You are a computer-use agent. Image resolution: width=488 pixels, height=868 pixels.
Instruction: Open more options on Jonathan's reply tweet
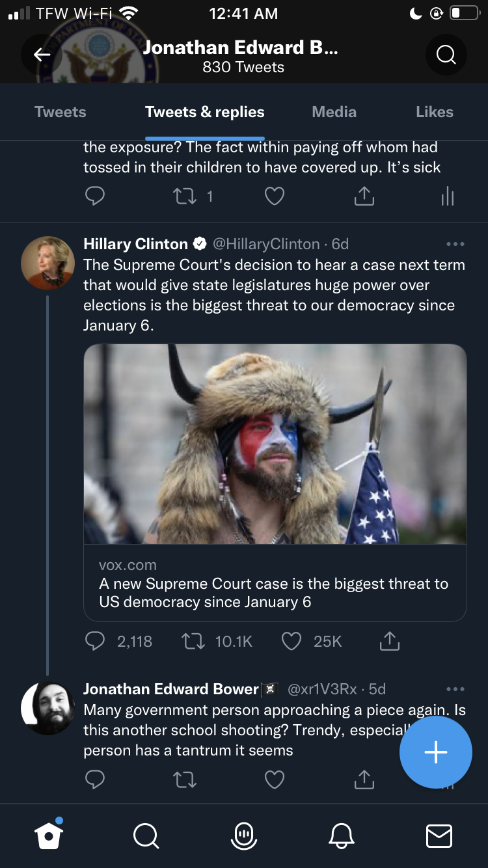pos(455,689)
